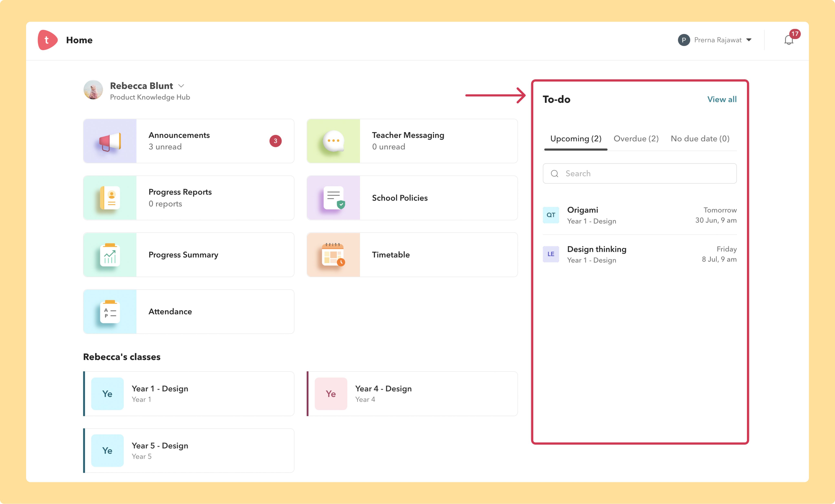Viewport: 835px width, 504px height.
Task: Click the LE icon beside Design thinking
Action: pos(551,254)
